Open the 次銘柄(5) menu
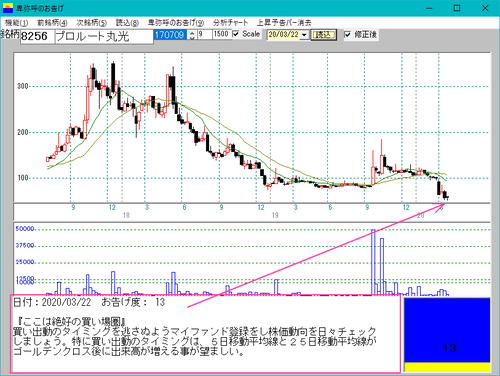The height and width of the screenshot is (376, 500). coord(91,23)
